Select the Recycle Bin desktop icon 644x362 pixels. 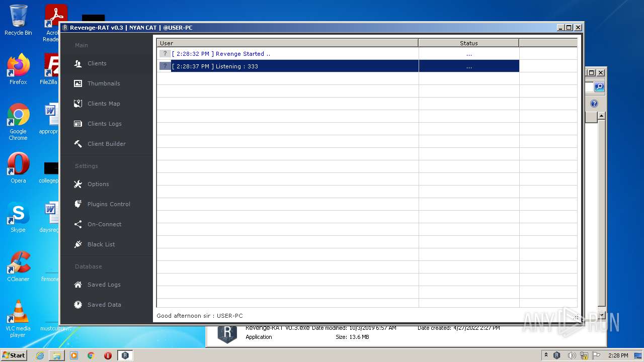18,20
